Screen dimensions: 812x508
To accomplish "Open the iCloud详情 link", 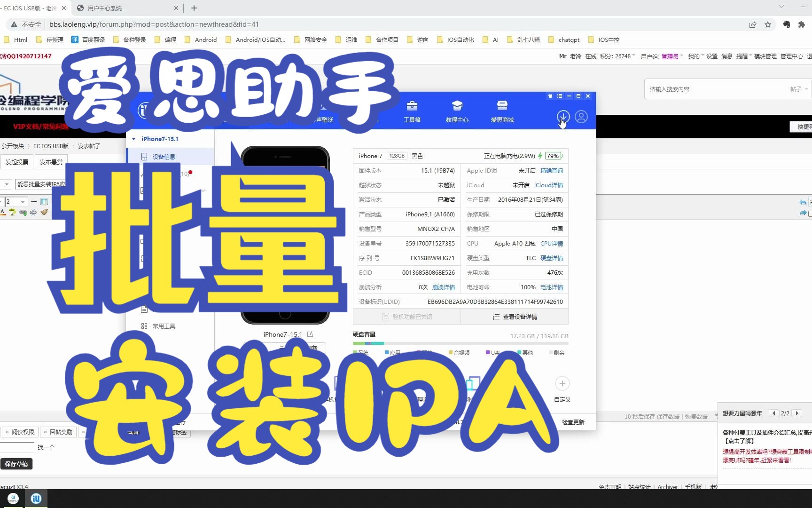I will [548, 185].
